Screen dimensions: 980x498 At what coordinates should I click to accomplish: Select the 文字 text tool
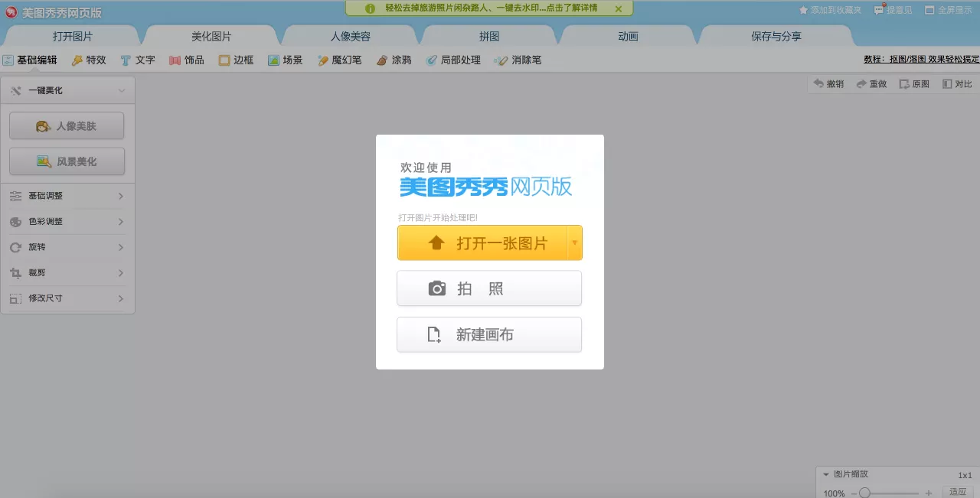pos(138,60)
